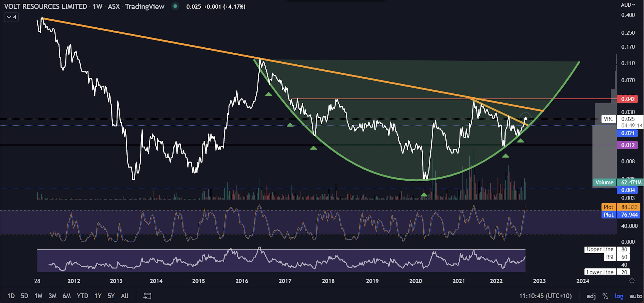Click the percent scale icon
Image resolution: width=644 pixels, height=303 pixels.
pos(605,296)
